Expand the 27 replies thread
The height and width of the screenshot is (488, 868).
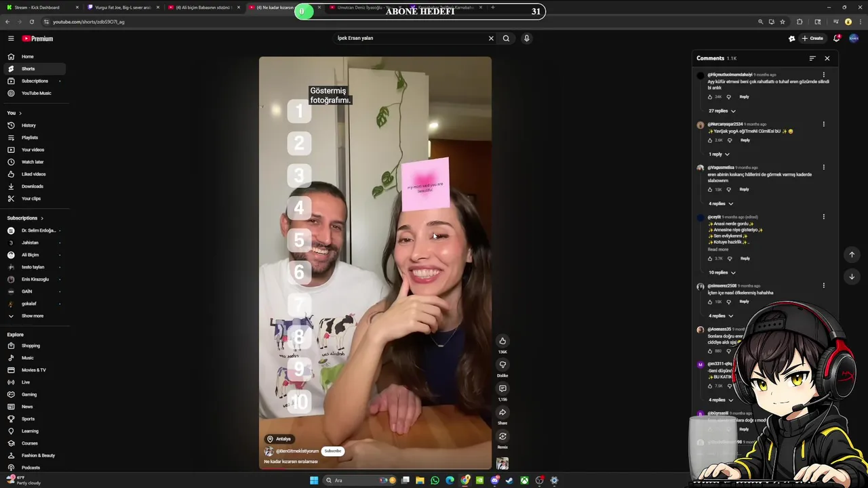tap(722, 111)
